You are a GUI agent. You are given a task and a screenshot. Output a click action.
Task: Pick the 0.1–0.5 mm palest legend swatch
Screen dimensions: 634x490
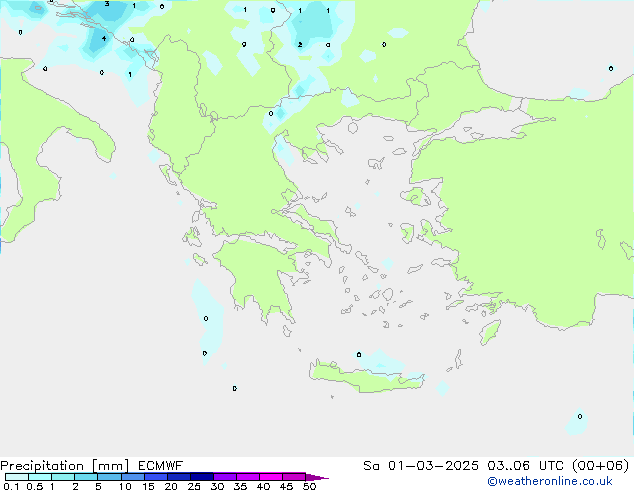pos(17,477)
